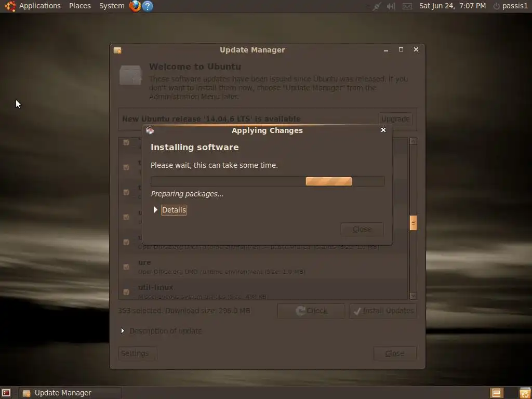The height and width of the screenshot is (399, 532).
Task: Click the mail indicator envelope icon
Action: tap(407, 6)
